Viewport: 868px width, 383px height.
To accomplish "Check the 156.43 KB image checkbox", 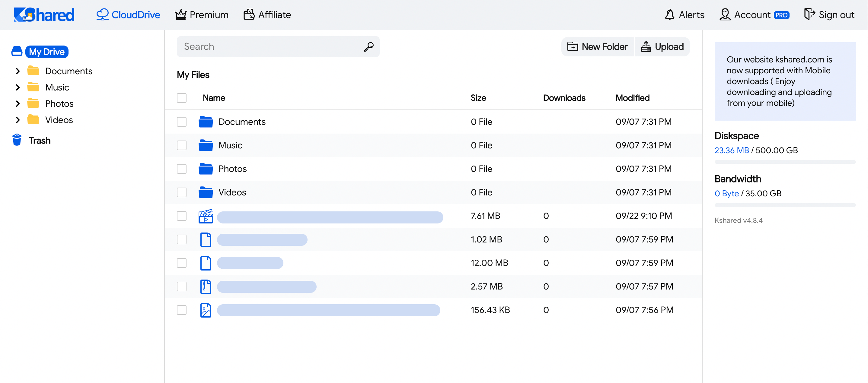I will 182,310.
